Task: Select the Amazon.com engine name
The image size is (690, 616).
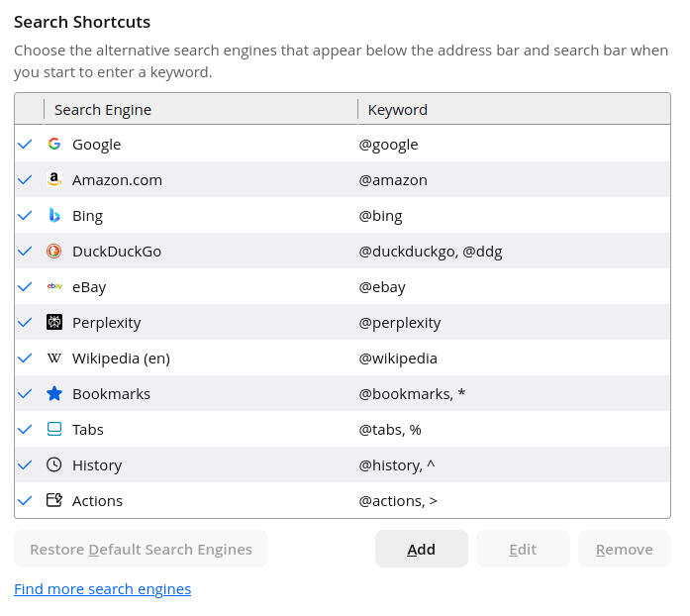Action: click(x=117, y=180)
